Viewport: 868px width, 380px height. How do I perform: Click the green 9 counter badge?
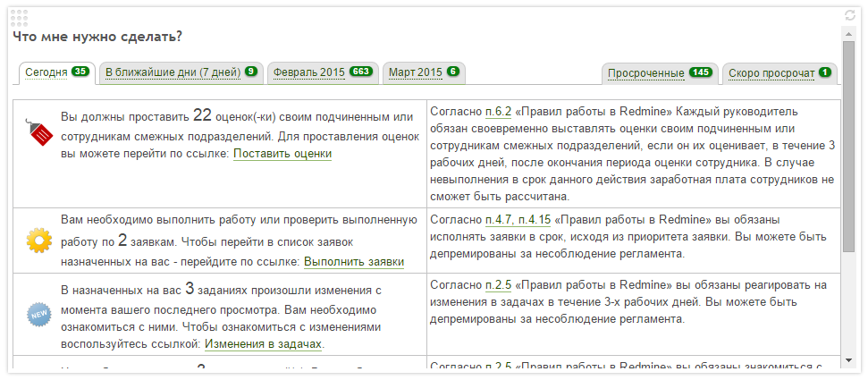coord(251,72)
